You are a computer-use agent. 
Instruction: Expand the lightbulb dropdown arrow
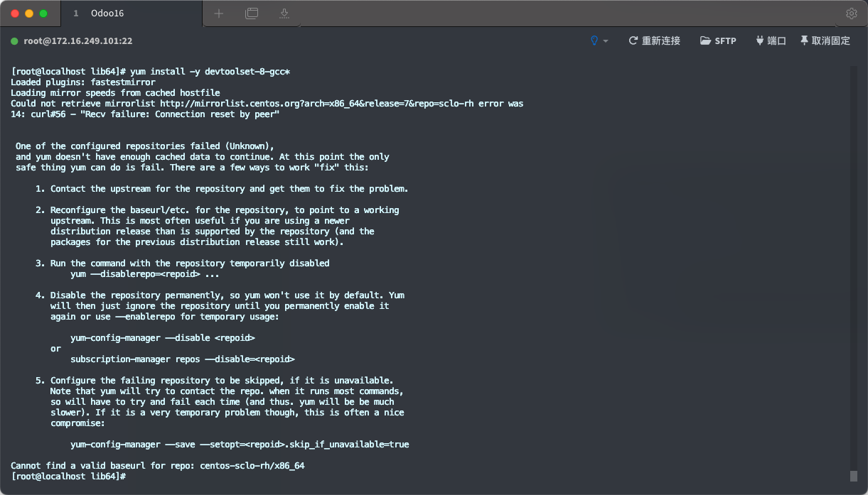(606, 41)
